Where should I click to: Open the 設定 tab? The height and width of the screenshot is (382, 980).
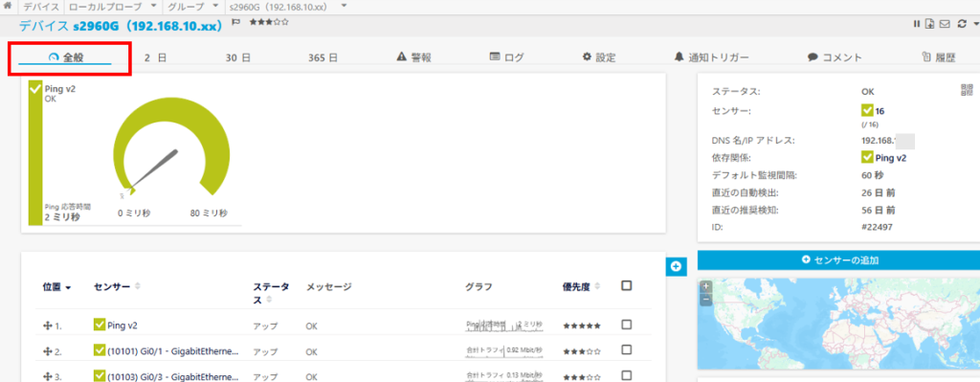(599, 57)
